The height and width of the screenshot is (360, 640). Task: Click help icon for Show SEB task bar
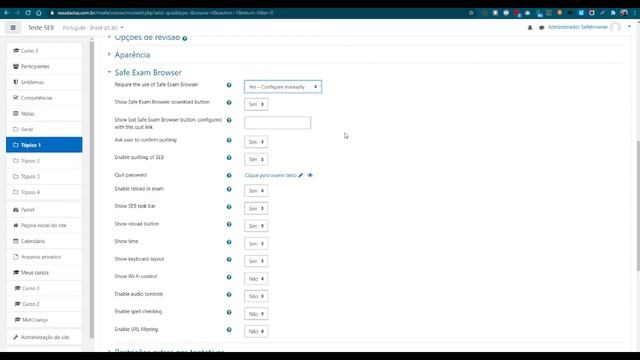point(229,207)
